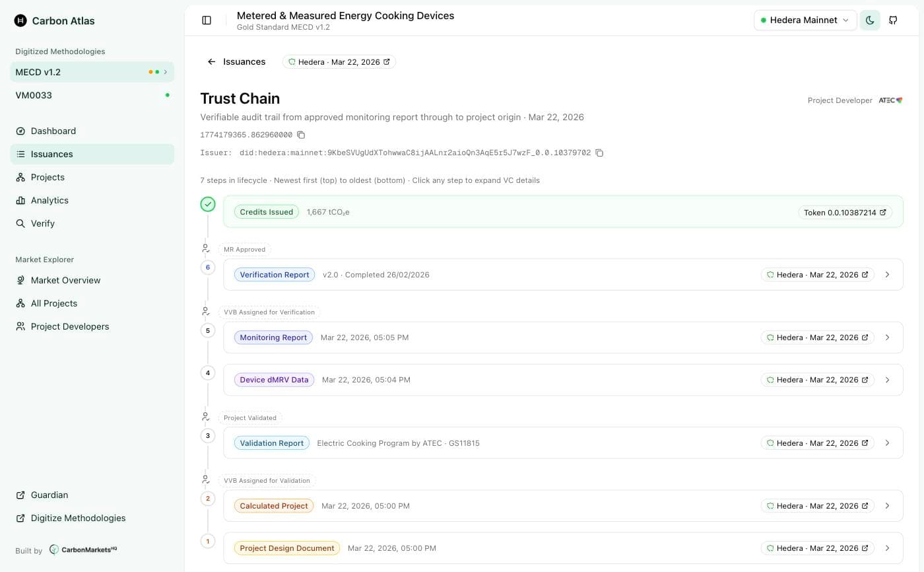Image resolution: width=924 pixels, height=572 pixels.
Task: Click the Trust Chain heading
Action: pos(240,98)
